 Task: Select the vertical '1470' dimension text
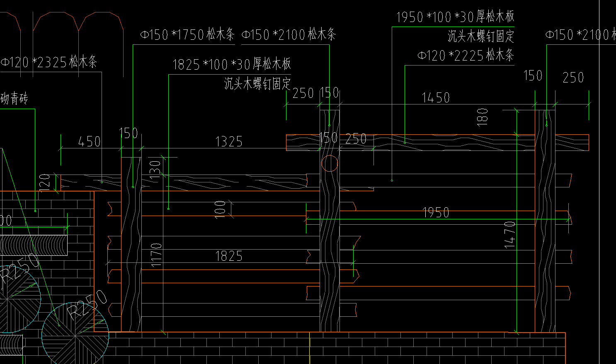coord(510,235)
